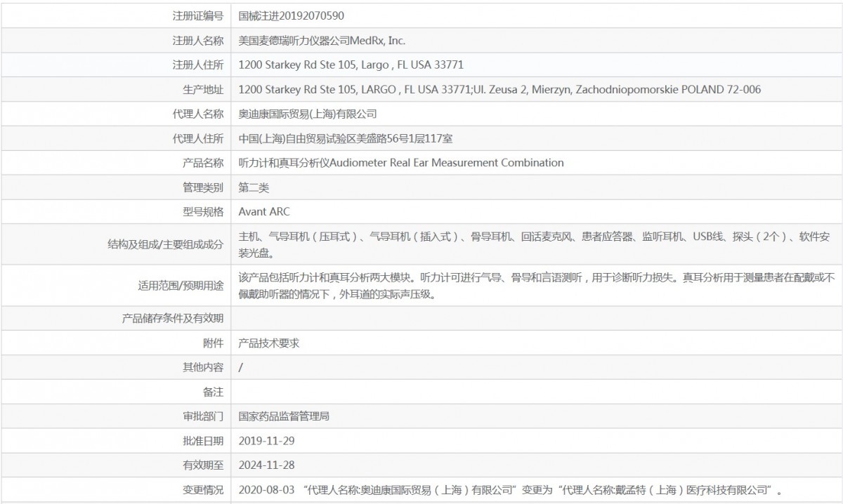Select the label 产品储存条件及有效期
The width and height of the screenshot is (843, 504).
coord(173,319)
